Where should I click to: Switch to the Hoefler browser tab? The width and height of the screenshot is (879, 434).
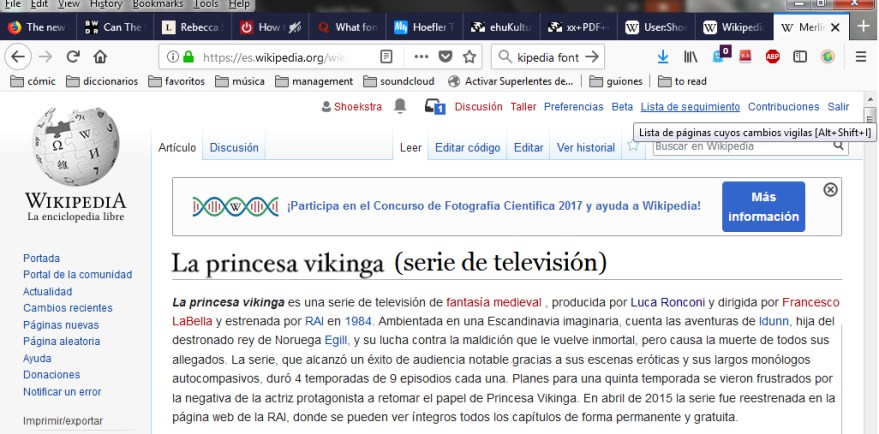tap(424, 27)
